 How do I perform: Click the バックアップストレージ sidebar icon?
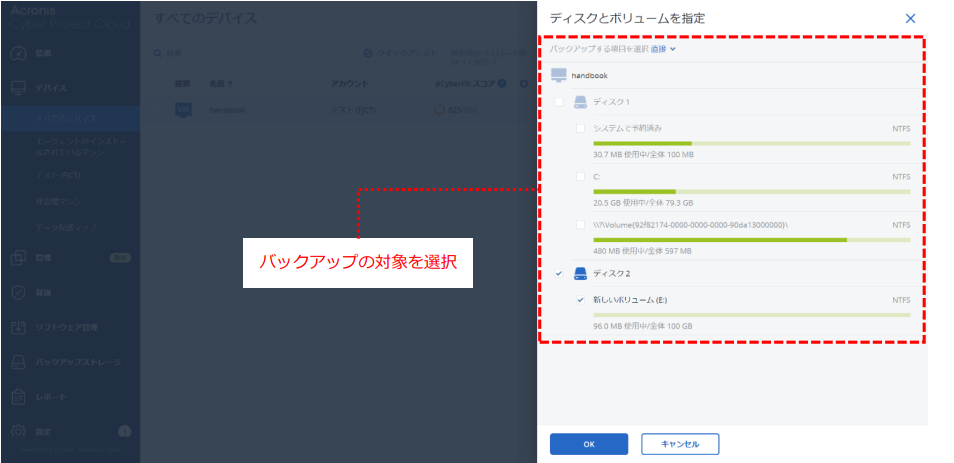[x=18, y=362]
